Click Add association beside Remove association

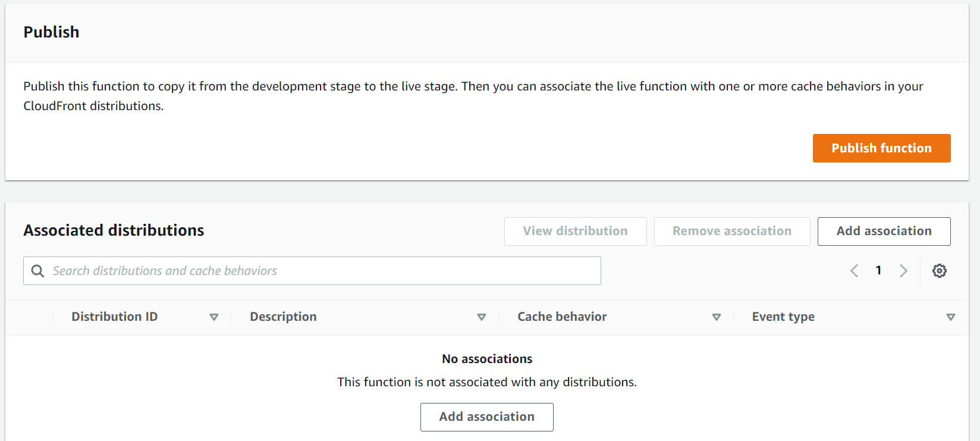[884, 232]
